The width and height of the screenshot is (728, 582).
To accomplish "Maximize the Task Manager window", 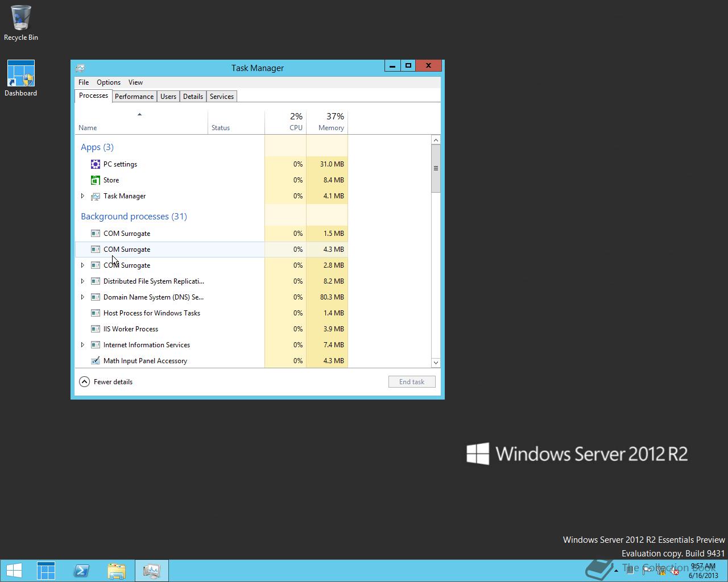I will point(408,66).
